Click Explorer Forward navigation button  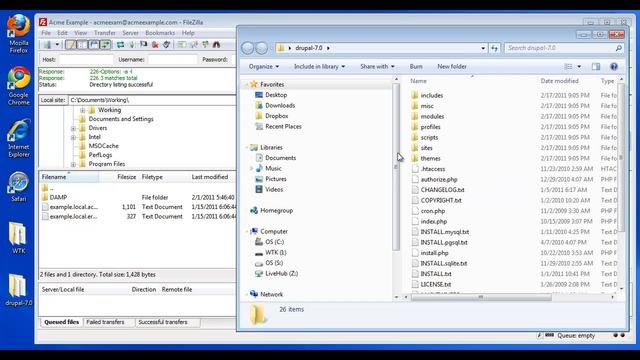262,48
